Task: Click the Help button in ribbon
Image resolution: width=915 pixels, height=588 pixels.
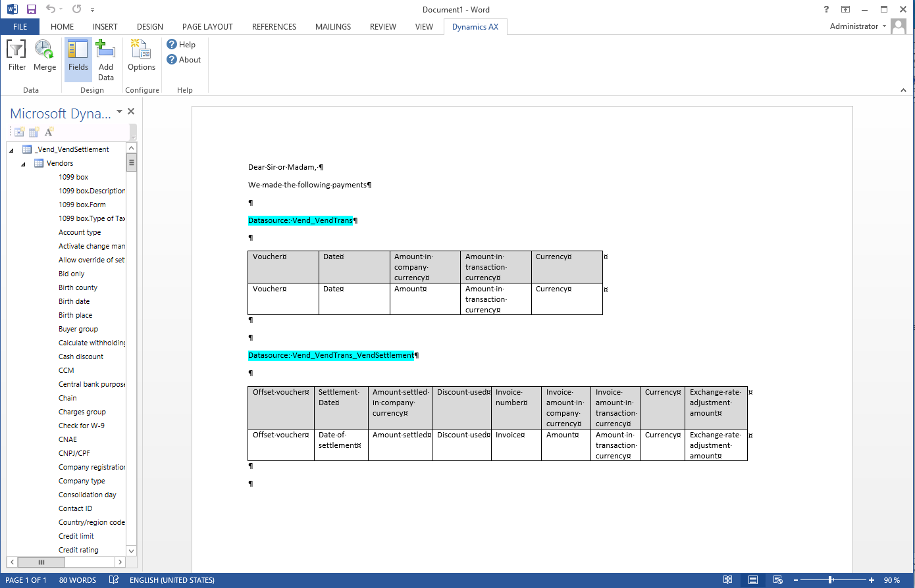Action: [182, 45]
